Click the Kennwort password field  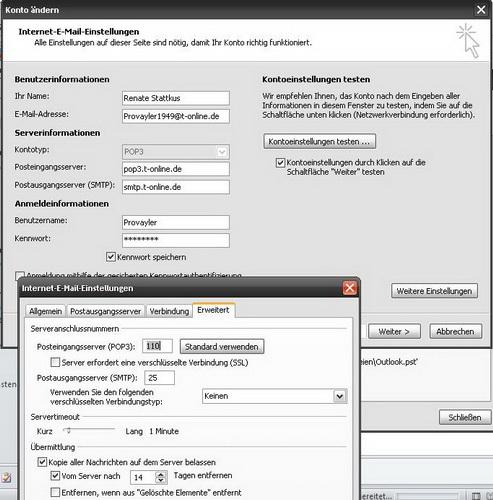click(176, 240)
